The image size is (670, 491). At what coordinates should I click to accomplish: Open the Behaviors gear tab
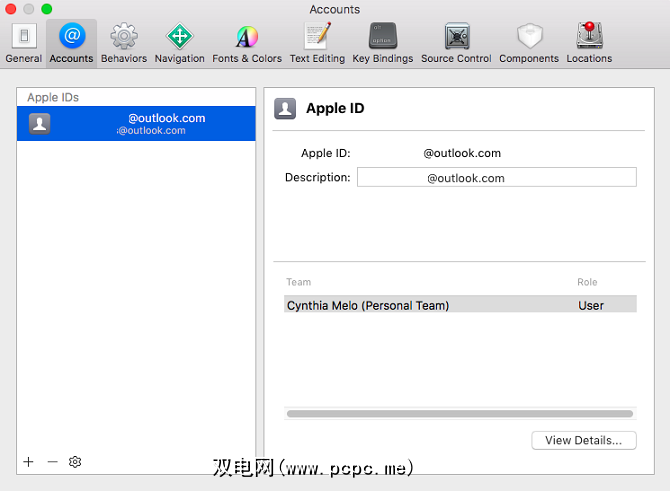coord(124,43)
